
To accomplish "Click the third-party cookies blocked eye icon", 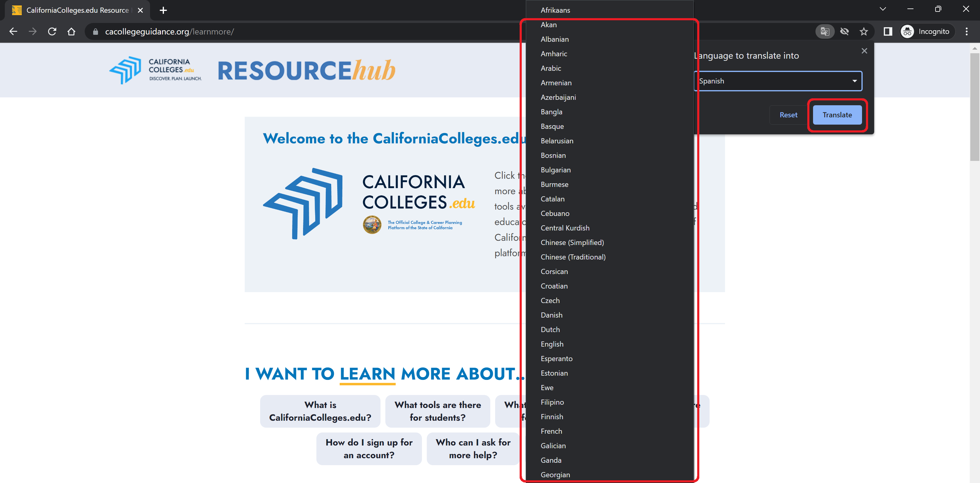I will pyautogui.click(x=844, y=31).
